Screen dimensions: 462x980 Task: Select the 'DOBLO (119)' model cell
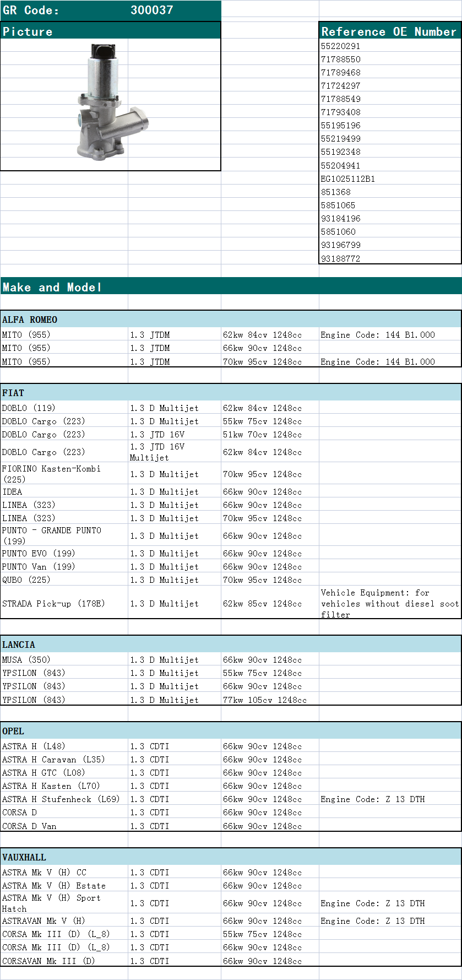[x=64, y=408]
